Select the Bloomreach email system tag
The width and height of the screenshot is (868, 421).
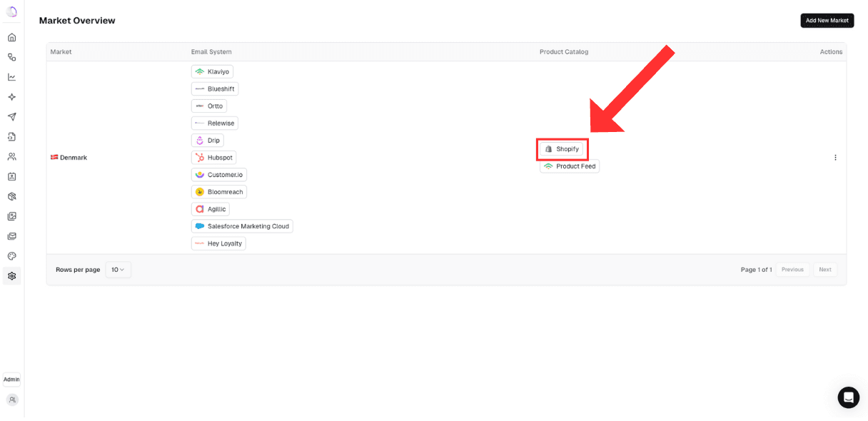pos(219,192)
